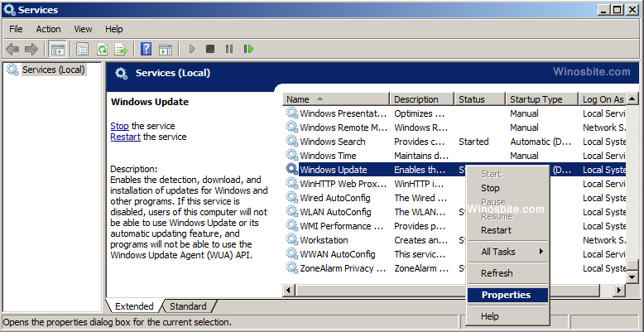The image size is (644, 332).
Task: Select the Windows Time service name
Action: [x=328, y=156]
